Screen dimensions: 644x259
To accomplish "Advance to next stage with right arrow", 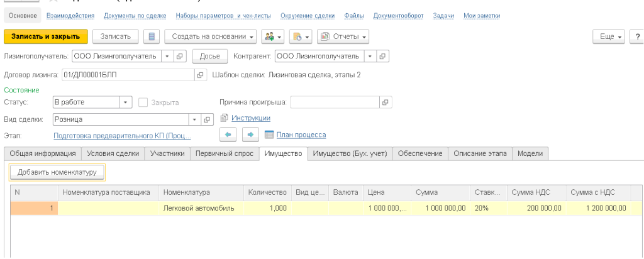I will coord(250,135).
